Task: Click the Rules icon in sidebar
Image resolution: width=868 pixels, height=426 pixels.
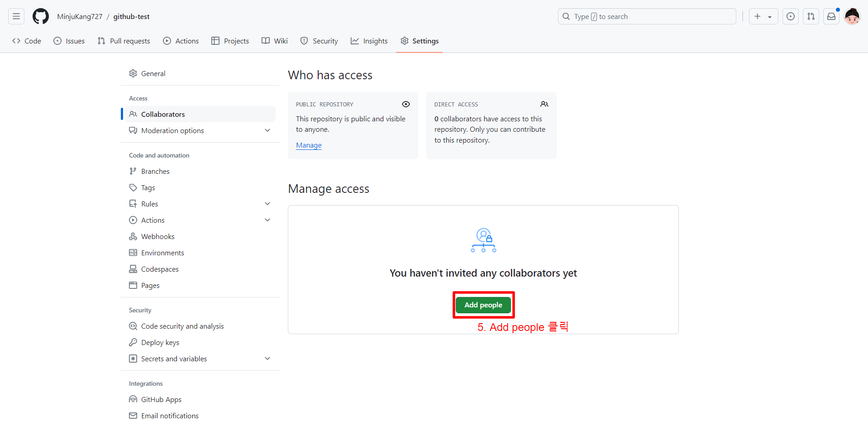Action: click(x=133, y=204)
